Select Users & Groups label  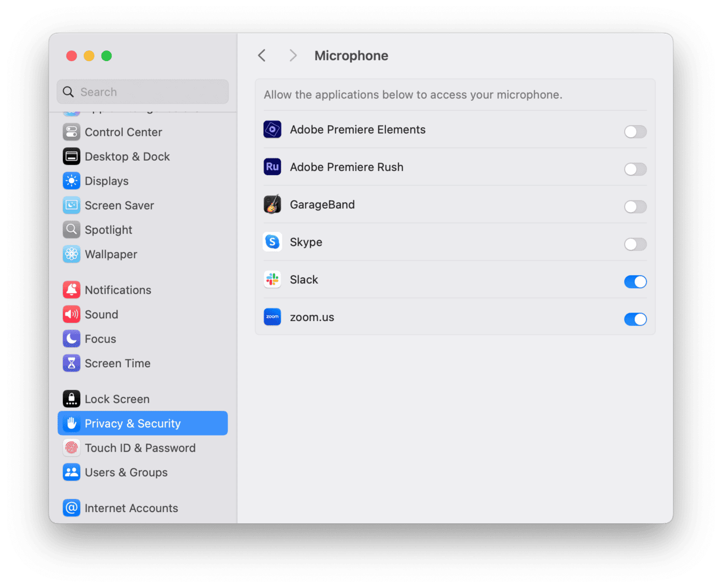[x=126, y=472]
